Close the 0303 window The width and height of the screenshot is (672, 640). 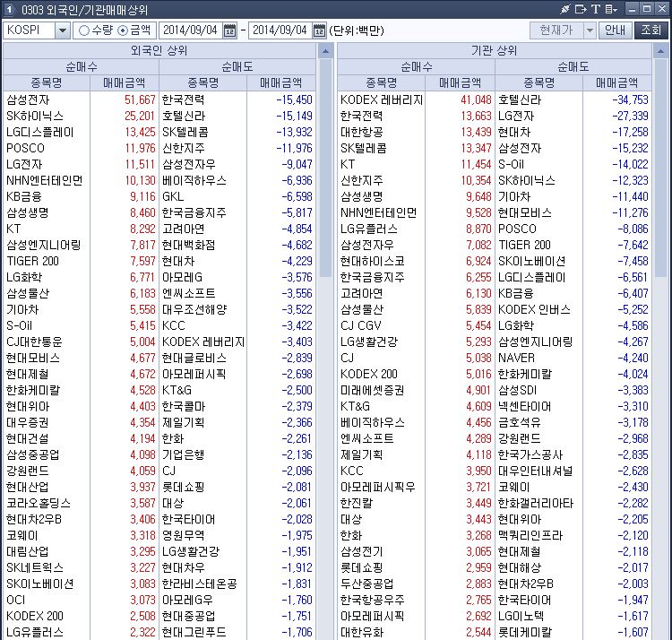pos(662,9)
